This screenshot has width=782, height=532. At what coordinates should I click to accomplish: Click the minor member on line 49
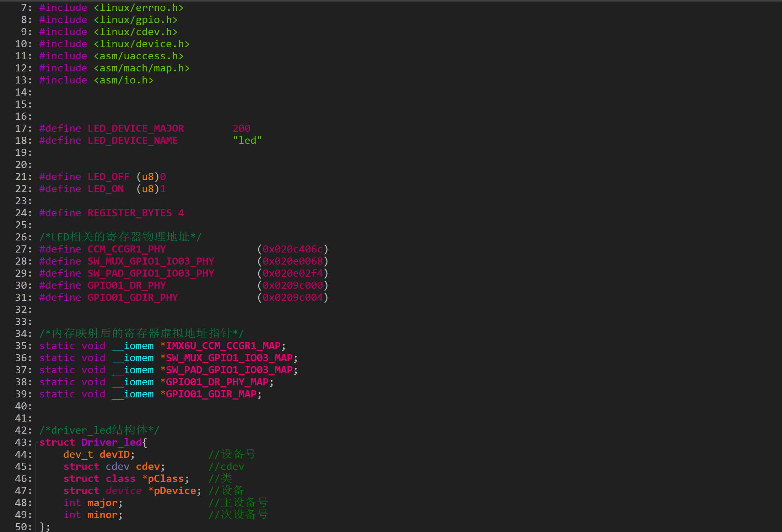(102, 515)
